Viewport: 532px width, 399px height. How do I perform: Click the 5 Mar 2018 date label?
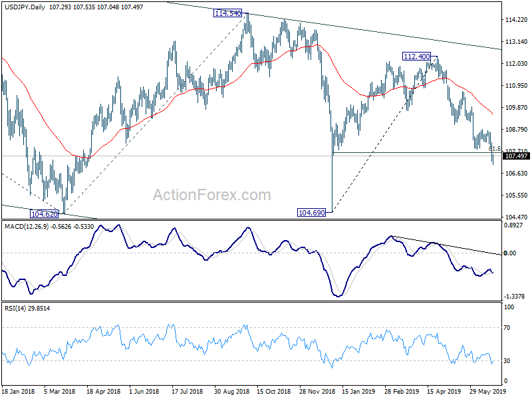pyautogui.click(x=60, y=392)
